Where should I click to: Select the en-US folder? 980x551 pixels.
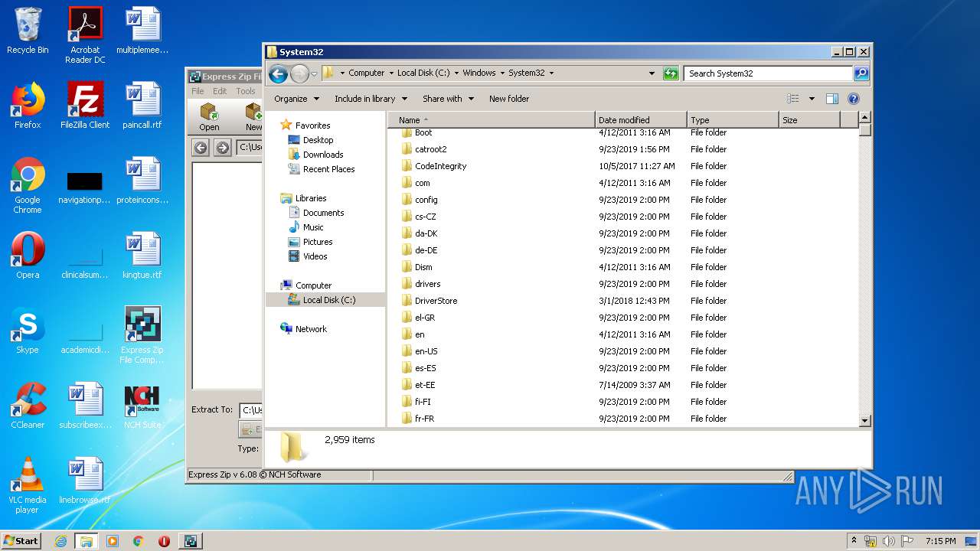426,351
